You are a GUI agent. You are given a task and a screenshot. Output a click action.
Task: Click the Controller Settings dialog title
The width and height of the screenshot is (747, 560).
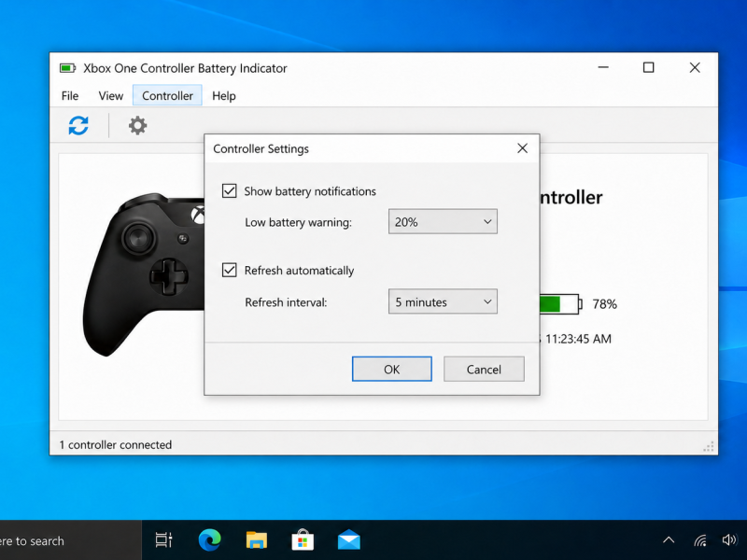pos(261,149)
